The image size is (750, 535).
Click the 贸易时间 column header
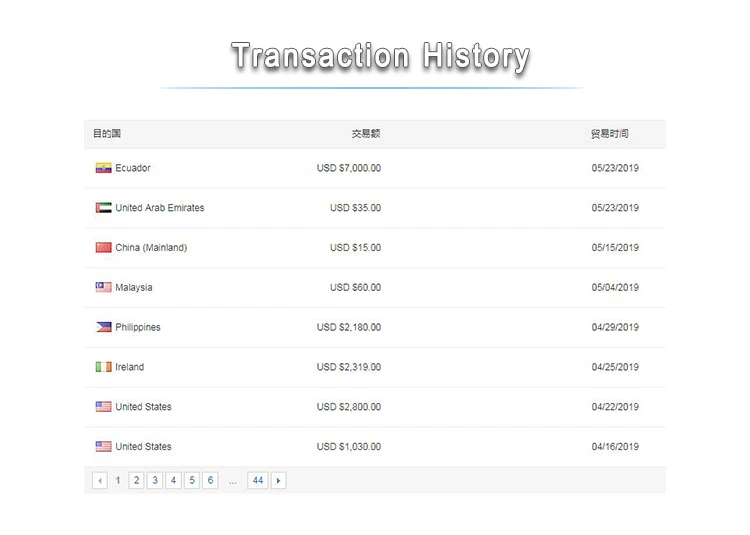coord(609,134)
